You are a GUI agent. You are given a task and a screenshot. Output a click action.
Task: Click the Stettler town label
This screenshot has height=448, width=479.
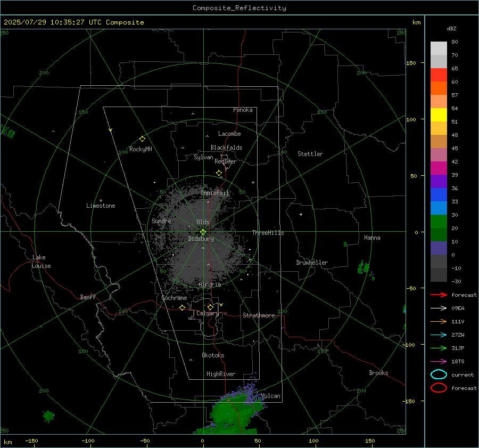310,154
